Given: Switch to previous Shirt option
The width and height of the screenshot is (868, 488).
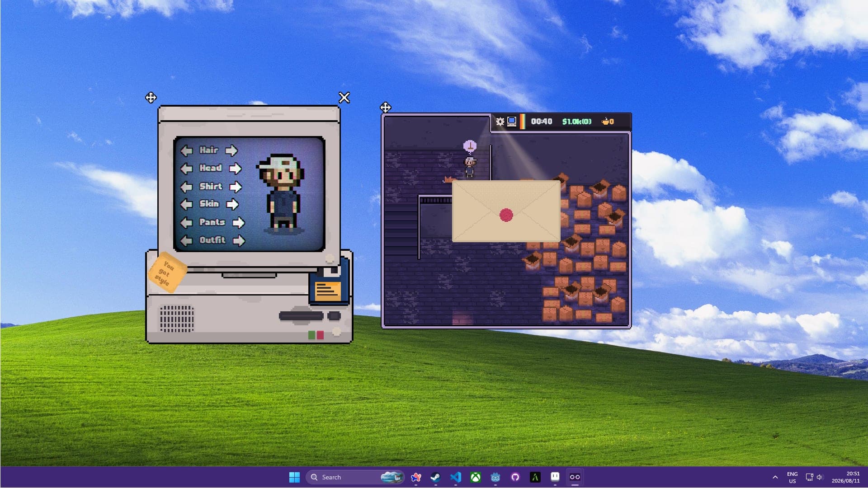Looking at the screenshot, I should (x=186, y=187).
